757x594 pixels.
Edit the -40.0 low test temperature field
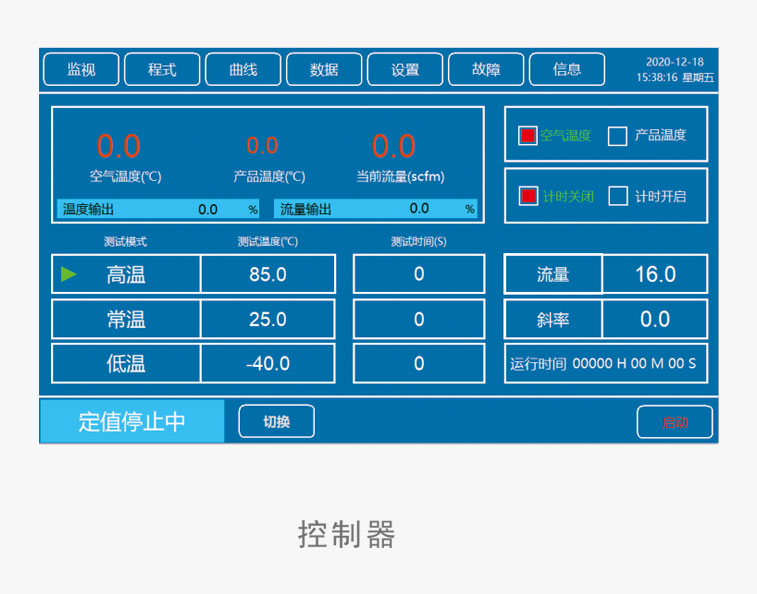tap(268, 363)
